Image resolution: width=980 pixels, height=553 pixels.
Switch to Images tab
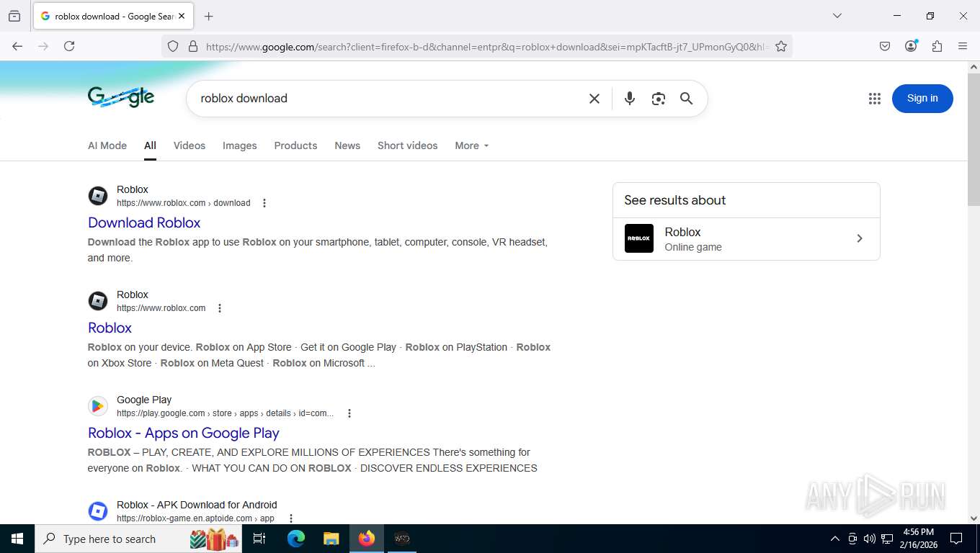coord(240,145)
